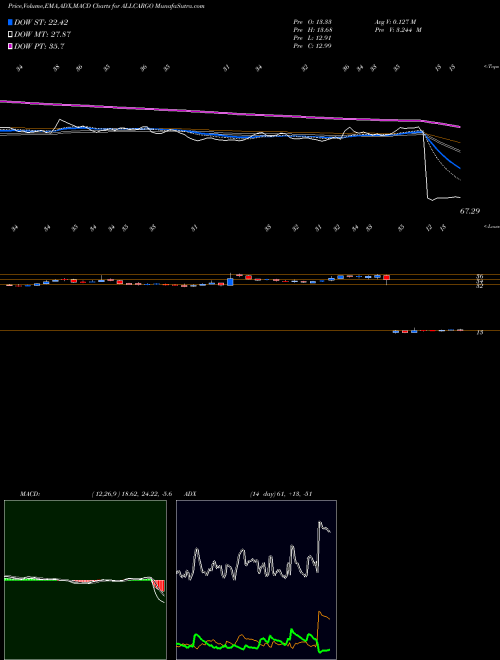The height and width of the screenshot is (660, 500).
Task: Click the 'Pre O: 13.33' value
Action: click(x=312, y=22)
